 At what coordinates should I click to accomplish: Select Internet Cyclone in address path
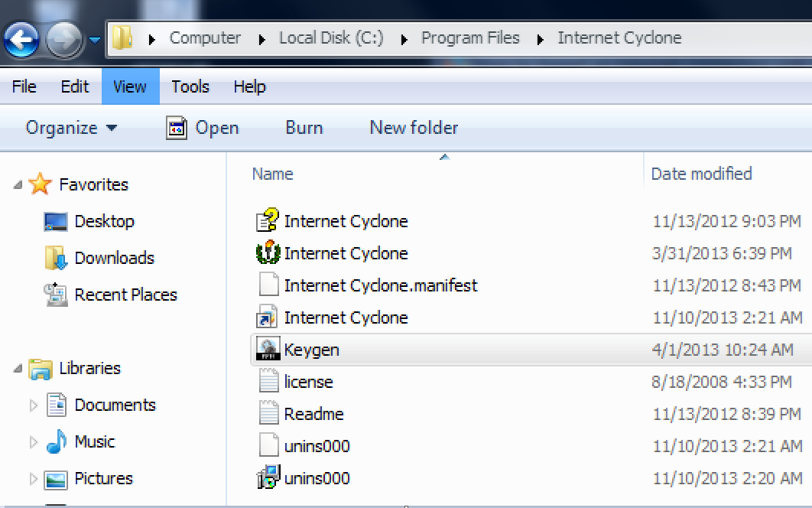click(x=619, y=37)
